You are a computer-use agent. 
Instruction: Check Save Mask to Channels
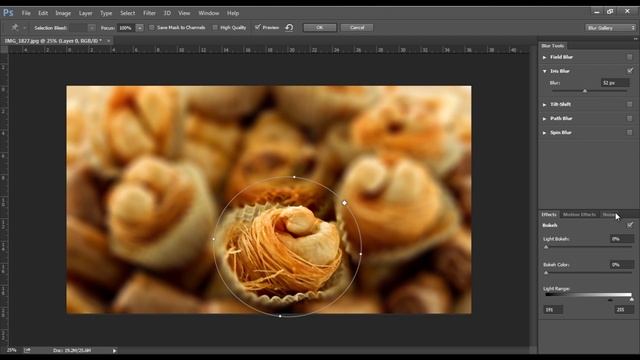(151, 28)
